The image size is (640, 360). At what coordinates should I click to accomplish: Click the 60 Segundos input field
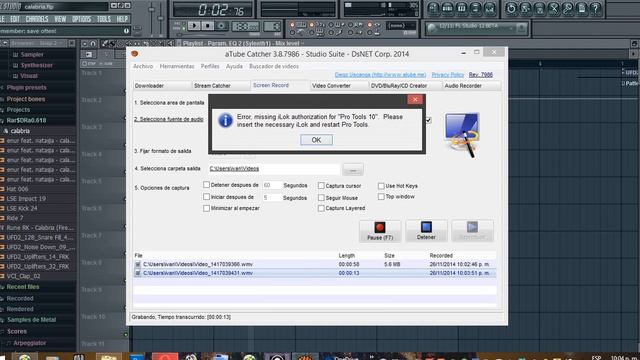click(x=271, y=185)
